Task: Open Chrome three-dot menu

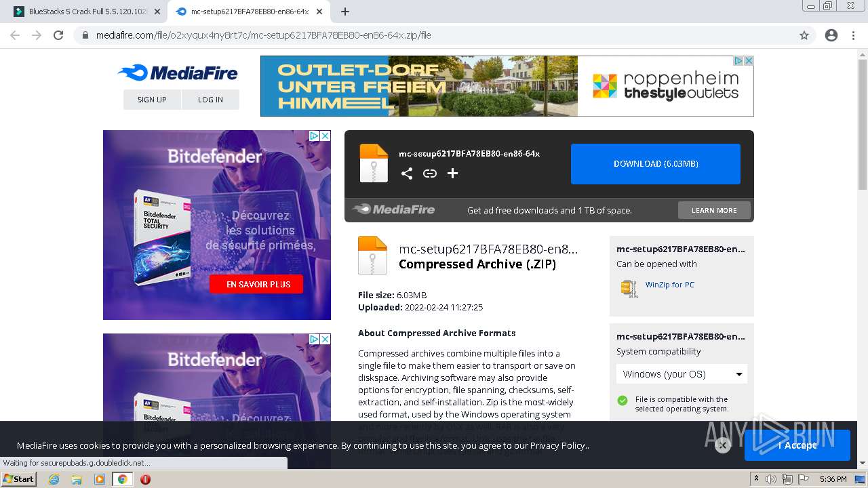Action: pos(853,35)
